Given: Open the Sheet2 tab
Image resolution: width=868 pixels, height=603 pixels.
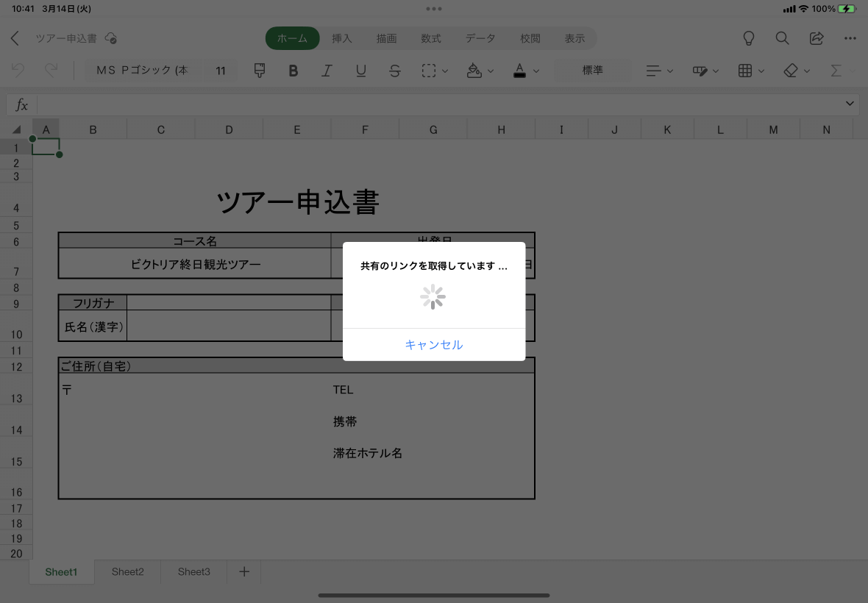Looking at the screenshot, I should (127, 571).
